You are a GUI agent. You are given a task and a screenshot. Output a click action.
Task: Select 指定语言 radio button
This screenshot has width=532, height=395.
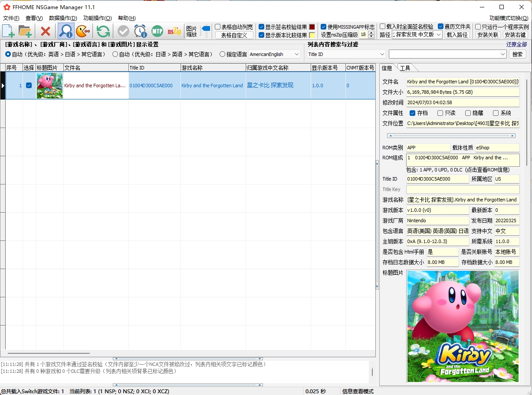point(222,54)
